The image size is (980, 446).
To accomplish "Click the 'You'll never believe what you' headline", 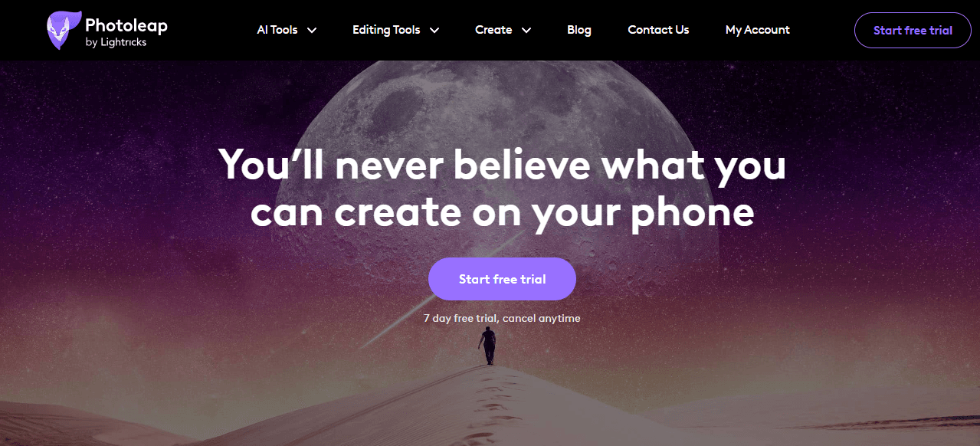I will click(502, 164).
